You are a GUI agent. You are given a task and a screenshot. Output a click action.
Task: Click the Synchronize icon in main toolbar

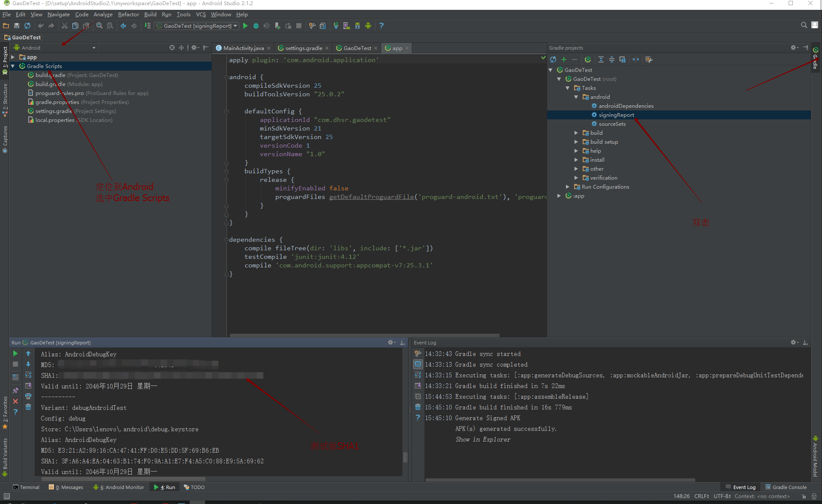[27, 26]
